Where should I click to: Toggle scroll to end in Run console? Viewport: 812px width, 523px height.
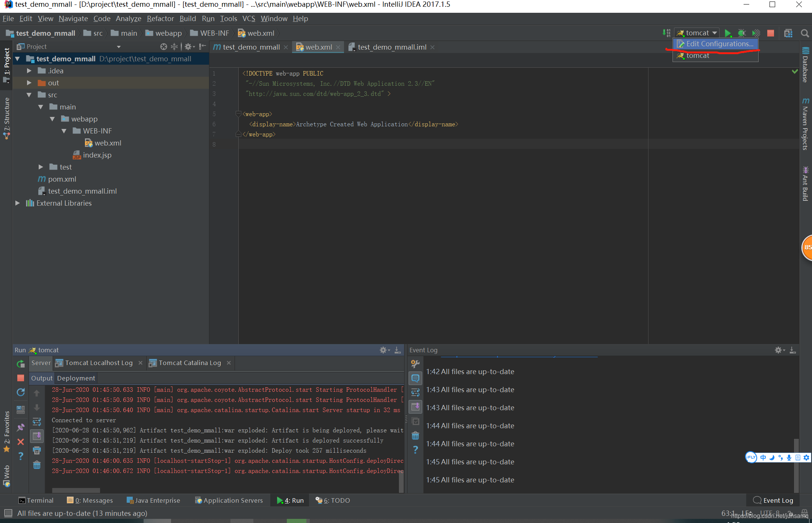[x=37, y=436]
